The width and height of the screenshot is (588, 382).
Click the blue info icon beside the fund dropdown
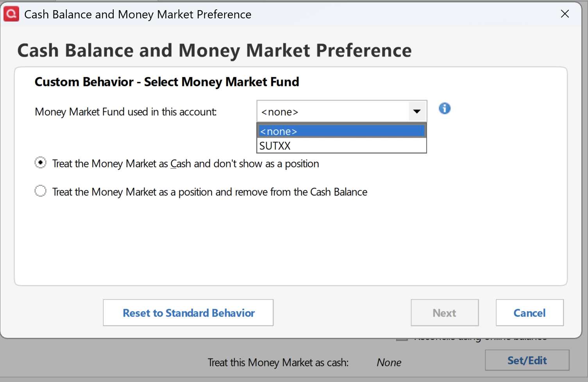click(444, 109)
